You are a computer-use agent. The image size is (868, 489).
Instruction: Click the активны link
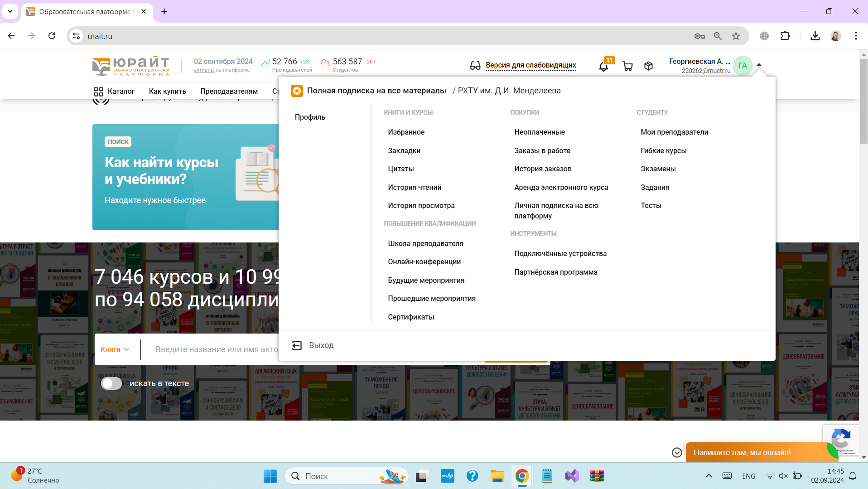point(204,70)
